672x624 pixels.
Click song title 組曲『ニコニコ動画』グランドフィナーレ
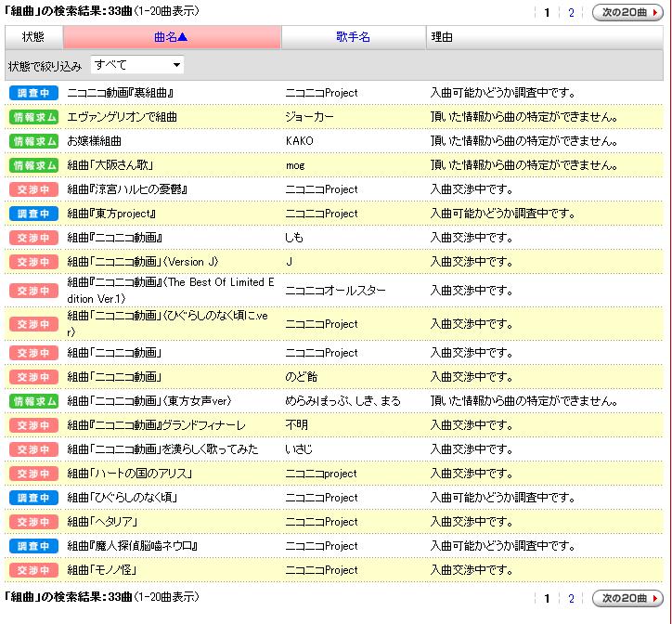point(157,425)
